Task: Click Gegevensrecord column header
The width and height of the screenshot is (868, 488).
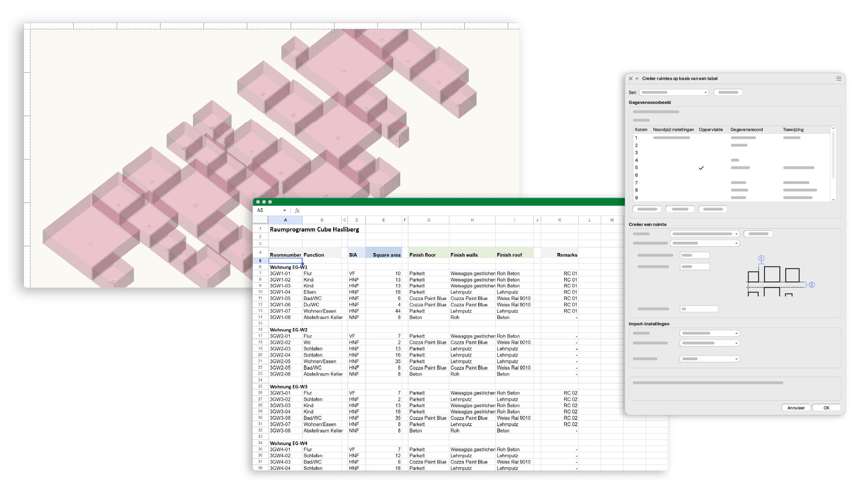Action: pos(746,130)
